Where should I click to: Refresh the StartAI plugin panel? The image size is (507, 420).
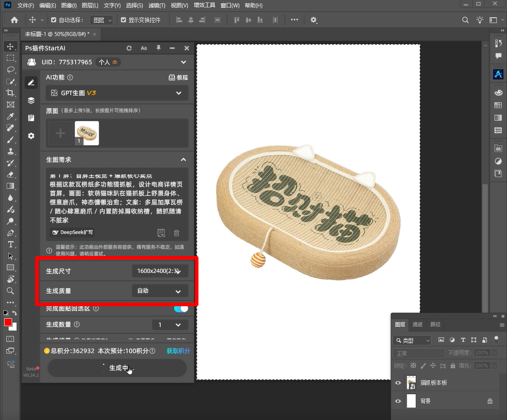[129, 48]
